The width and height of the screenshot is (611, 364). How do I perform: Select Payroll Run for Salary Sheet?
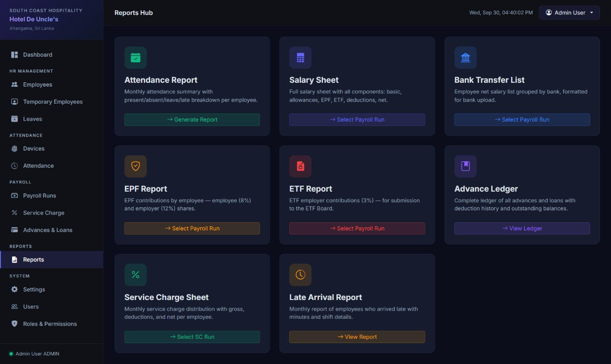[x=357, y=120]
